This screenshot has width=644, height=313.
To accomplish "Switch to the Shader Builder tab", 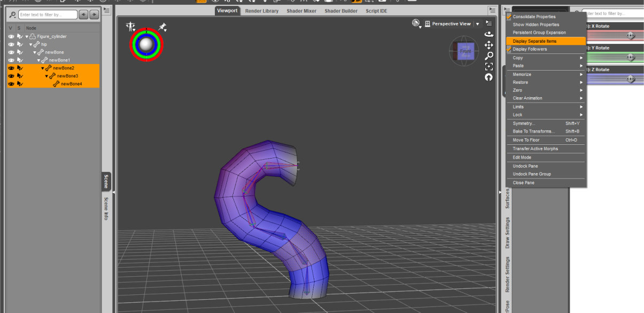I will click(x=341, y=11).
